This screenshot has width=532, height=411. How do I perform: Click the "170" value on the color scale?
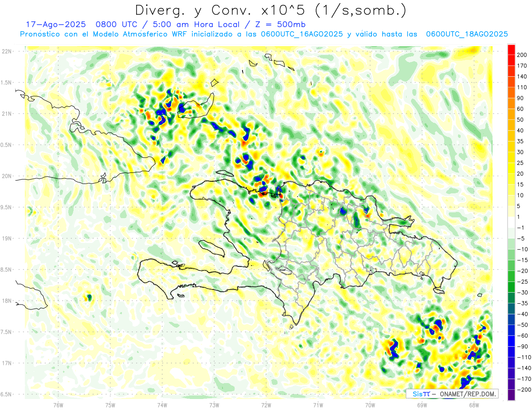coord(522,66)
